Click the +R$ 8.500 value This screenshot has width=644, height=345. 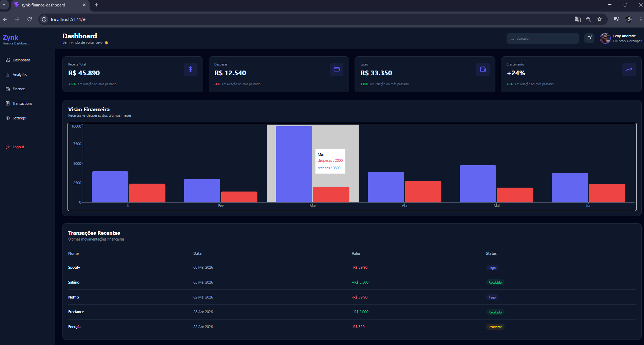[360, 282]
